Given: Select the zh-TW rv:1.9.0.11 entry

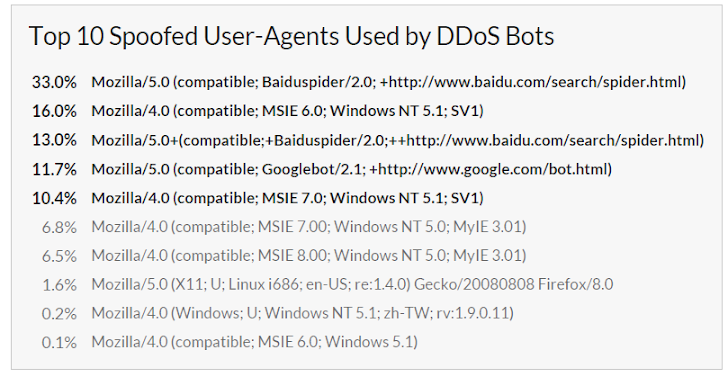Looking at the screenshot, I should coord(302,313).
